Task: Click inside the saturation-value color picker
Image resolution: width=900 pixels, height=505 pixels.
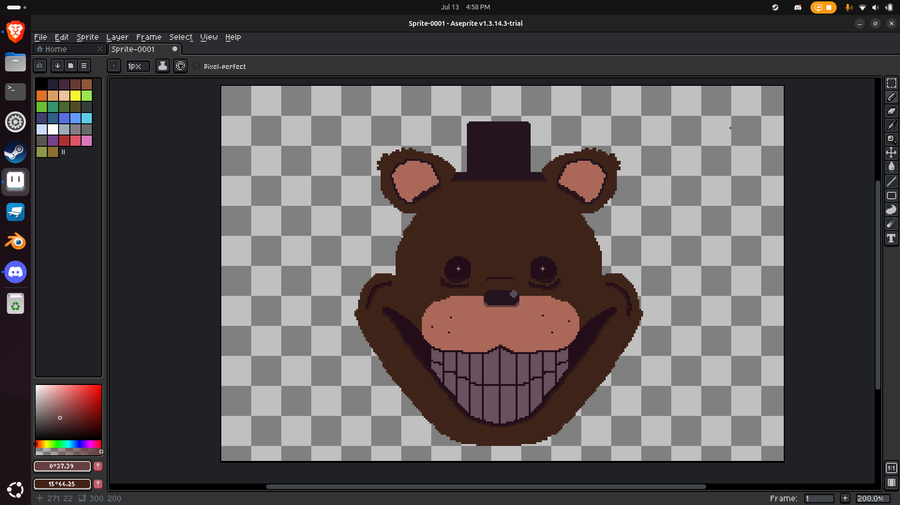Action: point(68,413)
